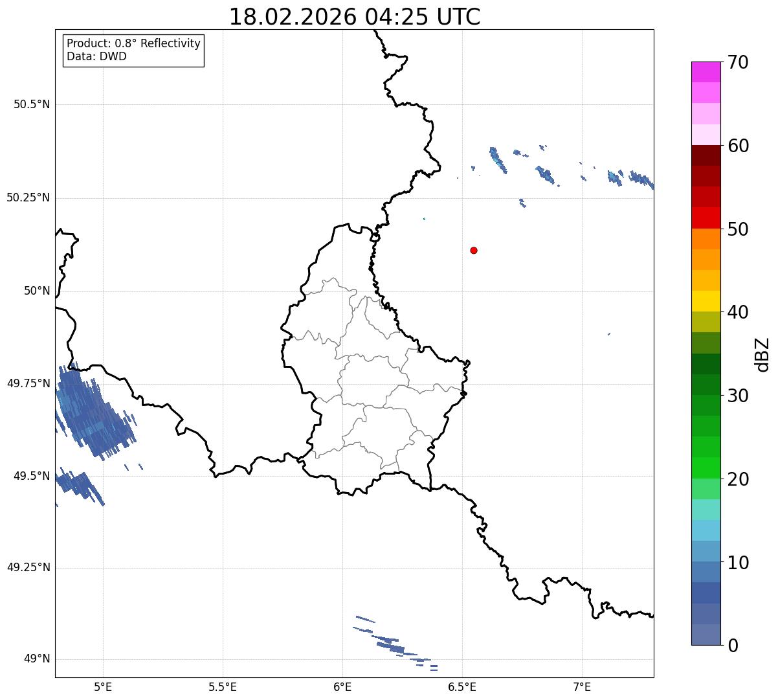Click the 5.5°E longitude label
Image resolution: width=778 pixels, height=700 pixels.
click(223, 686)
